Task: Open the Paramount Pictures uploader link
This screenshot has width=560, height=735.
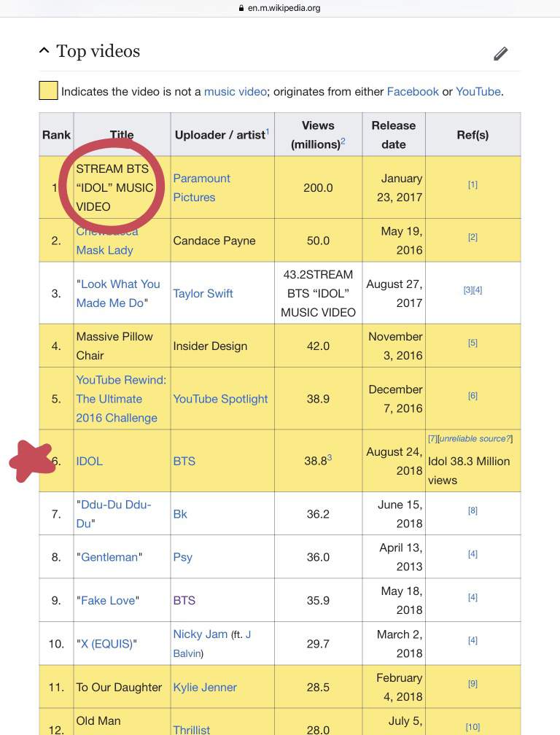Action: point(201,187)
